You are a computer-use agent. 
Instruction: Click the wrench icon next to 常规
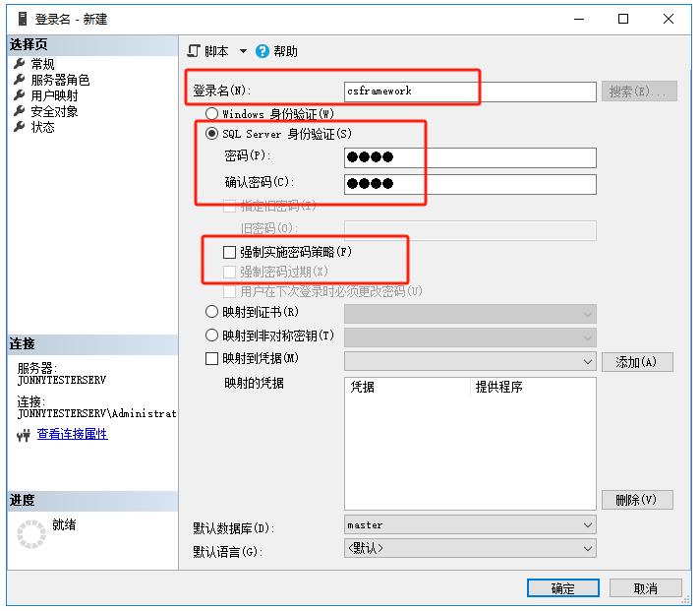pyautogui.click(x=19, y=64)
